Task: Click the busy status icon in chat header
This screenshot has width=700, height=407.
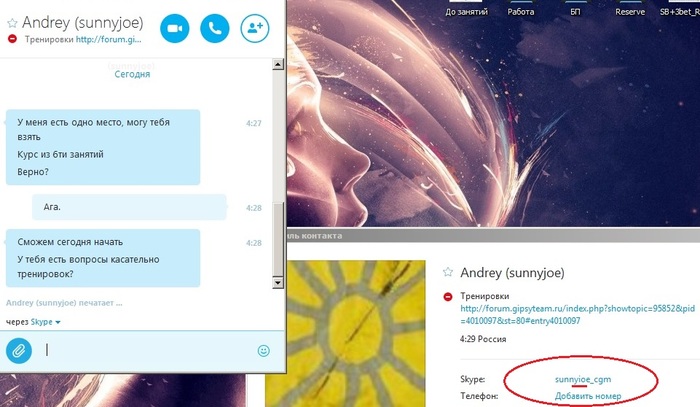Action: point(12,39)
